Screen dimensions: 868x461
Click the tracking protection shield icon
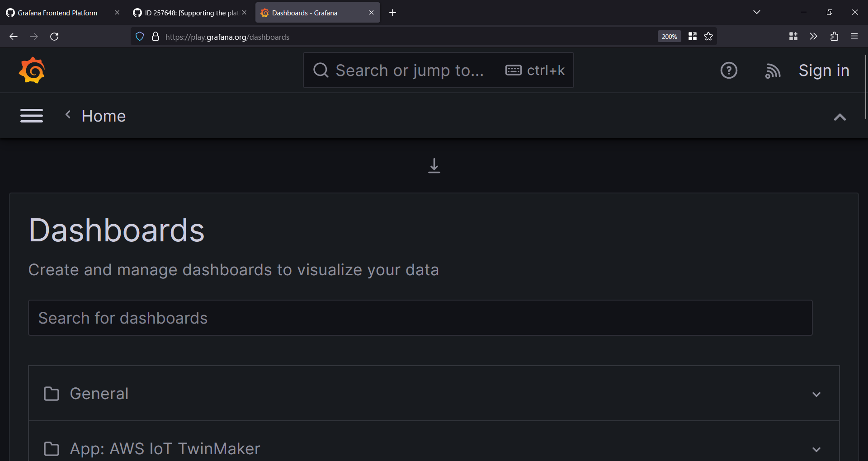tap(139, 36)
